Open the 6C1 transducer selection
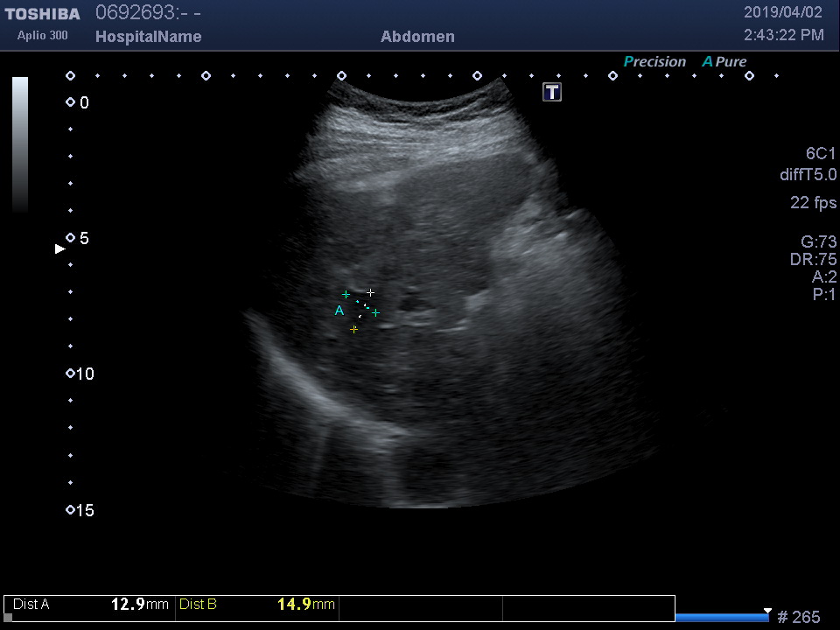Screen dimensions: 840x630 (821, 153)
